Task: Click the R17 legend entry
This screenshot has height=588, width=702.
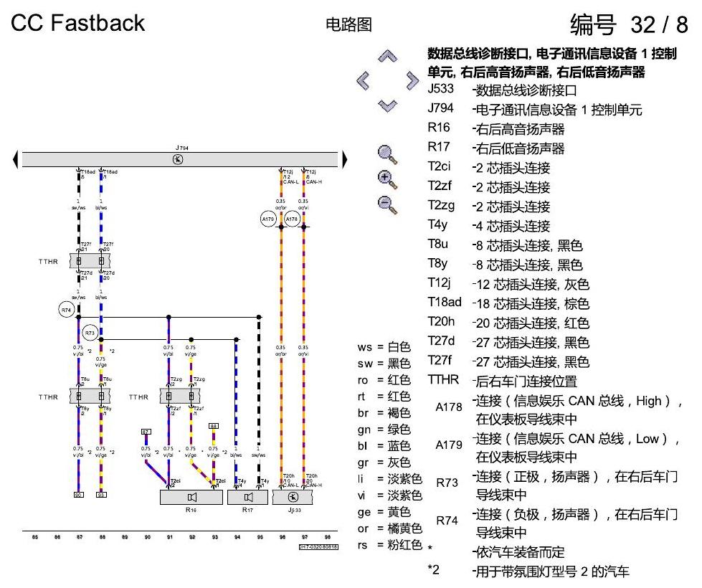Action: click(x=496, y=148)
